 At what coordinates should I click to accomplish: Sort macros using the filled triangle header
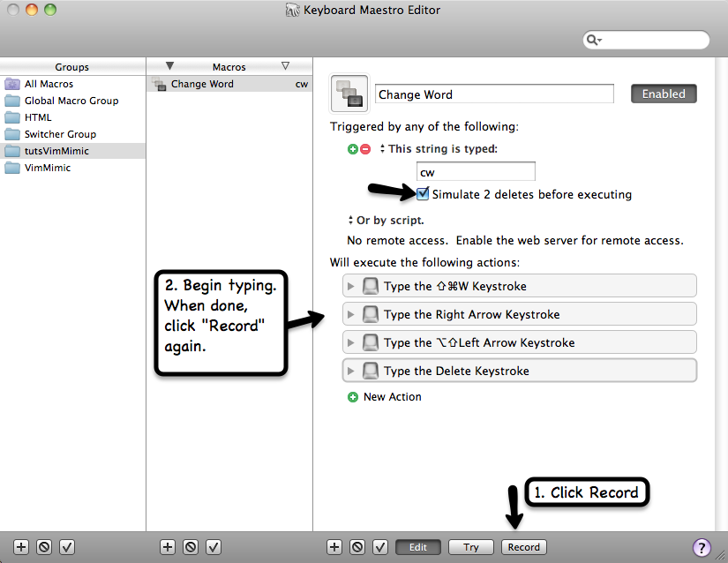coord(170,66)
